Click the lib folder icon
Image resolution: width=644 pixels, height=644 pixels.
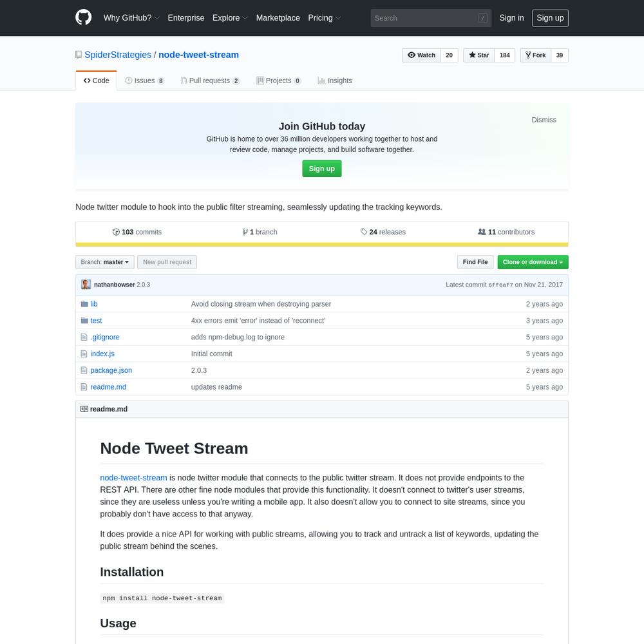pyautogui.click(x=84, y=304)
